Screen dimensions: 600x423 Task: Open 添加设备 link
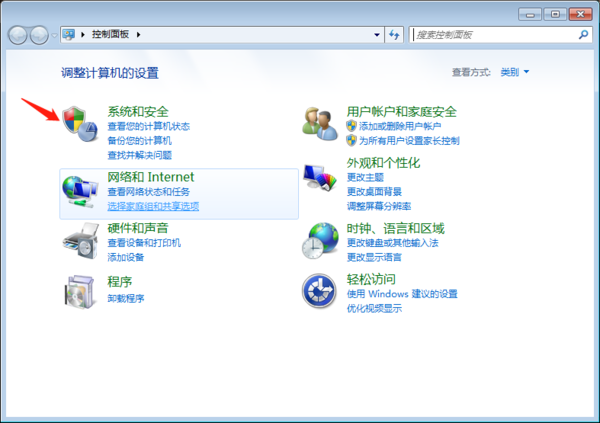(x=126, y=258)
